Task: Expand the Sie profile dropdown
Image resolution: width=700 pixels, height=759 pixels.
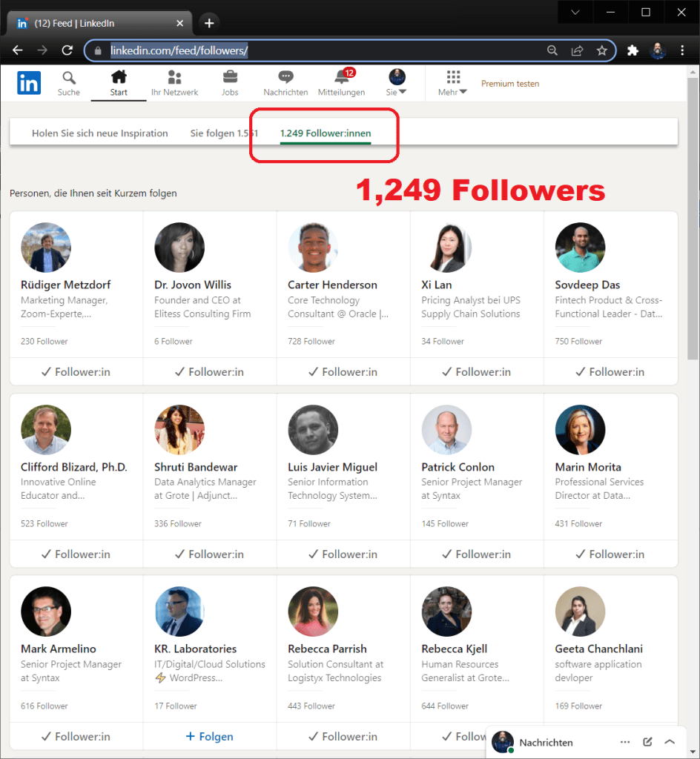Action: pyautogui.click(x=397, y=83)
